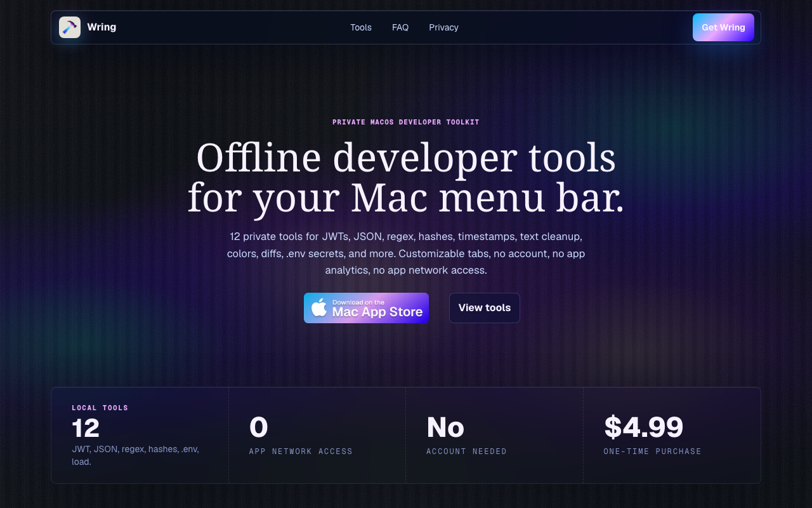This screenshot has height=508, width=812.
Task: Click the App Network Access label
Action: (301, 451)
